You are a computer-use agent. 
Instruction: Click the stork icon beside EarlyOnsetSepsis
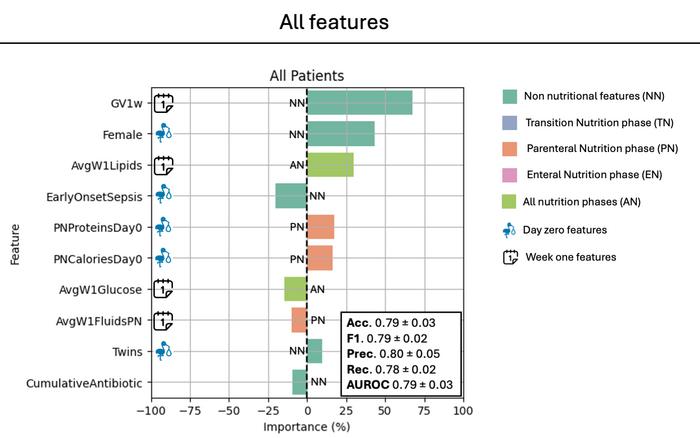[x=163, y=194]
